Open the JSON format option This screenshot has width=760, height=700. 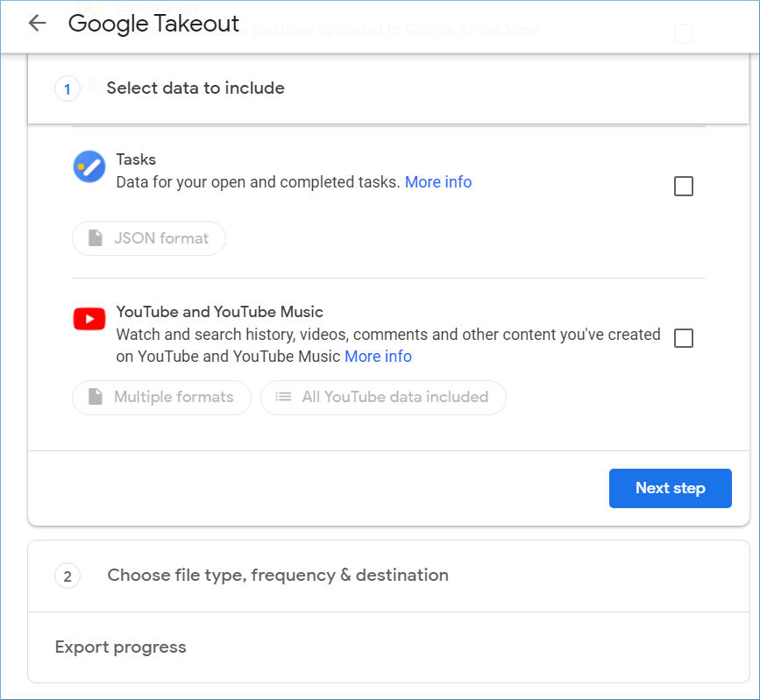click(x=149, y=238)
